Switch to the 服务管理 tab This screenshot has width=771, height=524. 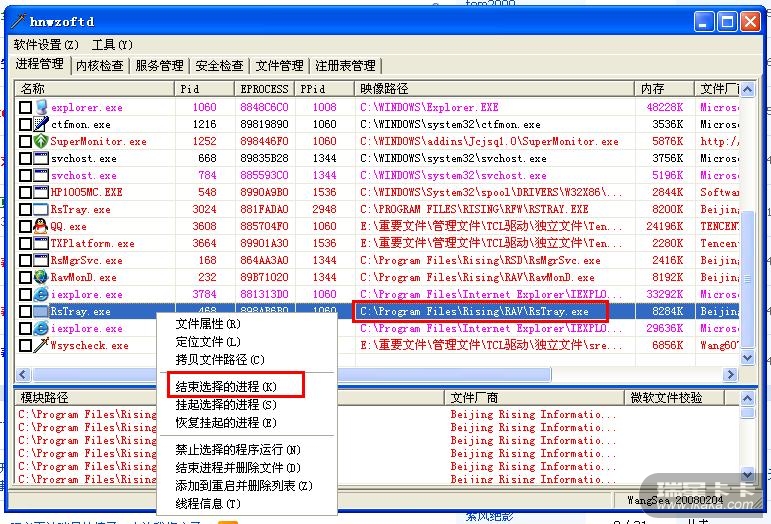point(159,65)
